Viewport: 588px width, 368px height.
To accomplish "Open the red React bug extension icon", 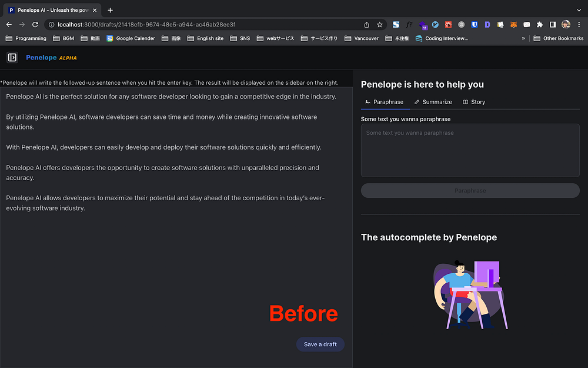I will click(x=449, y=24).
